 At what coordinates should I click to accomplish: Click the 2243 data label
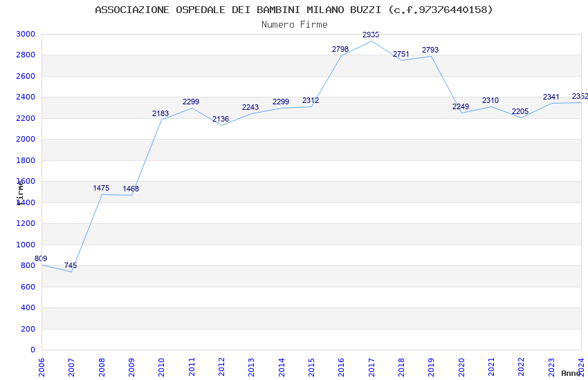(x=250, y=108)
